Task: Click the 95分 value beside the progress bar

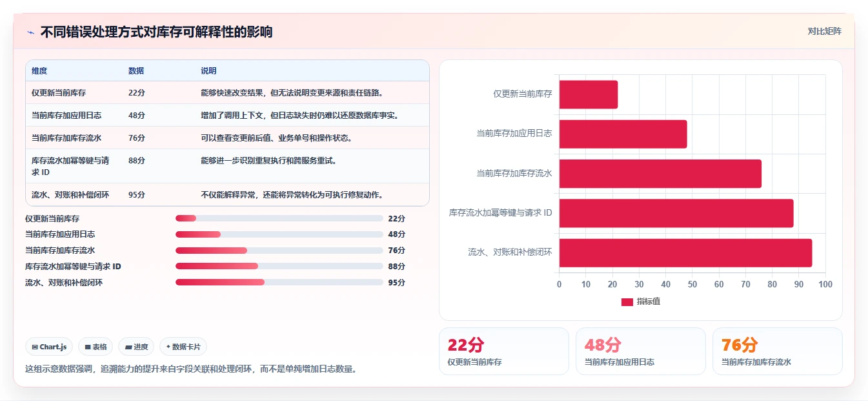Action: 397,282
